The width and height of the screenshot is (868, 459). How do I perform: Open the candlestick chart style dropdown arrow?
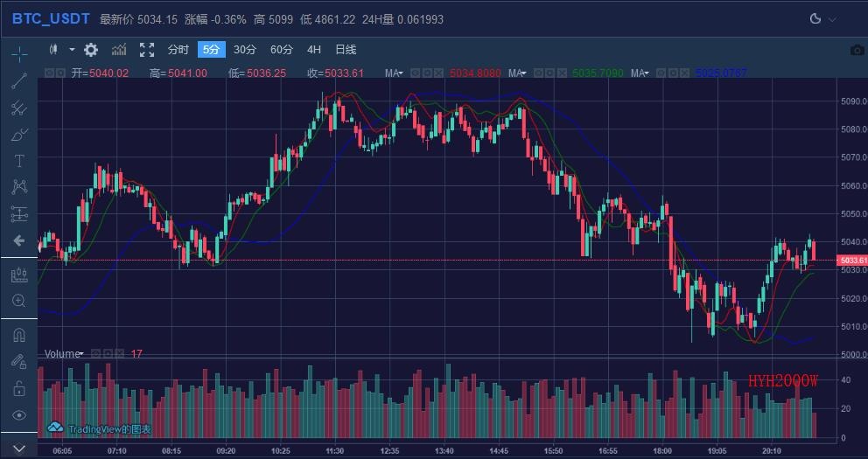[x=72, y=50]
